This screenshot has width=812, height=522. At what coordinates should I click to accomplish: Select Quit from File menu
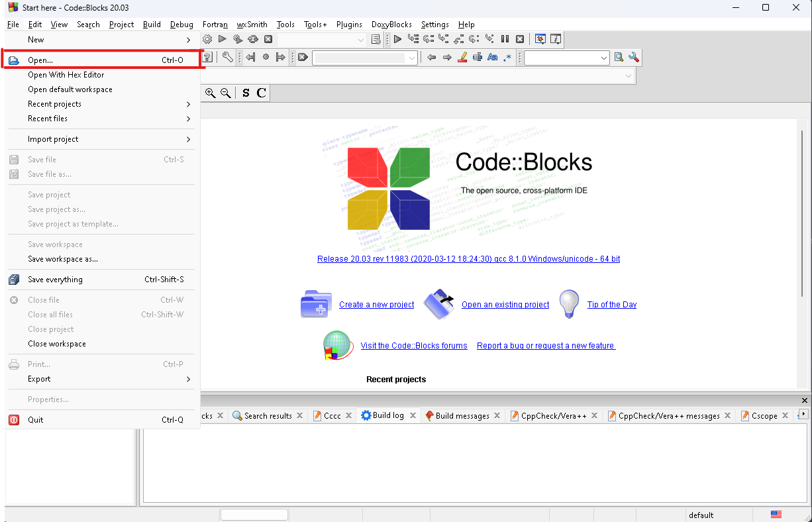point(103,420)
